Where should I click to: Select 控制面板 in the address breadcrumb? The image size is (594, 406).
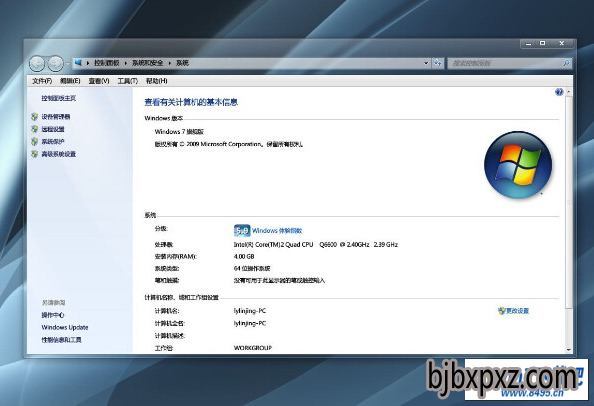coord(106,63)
